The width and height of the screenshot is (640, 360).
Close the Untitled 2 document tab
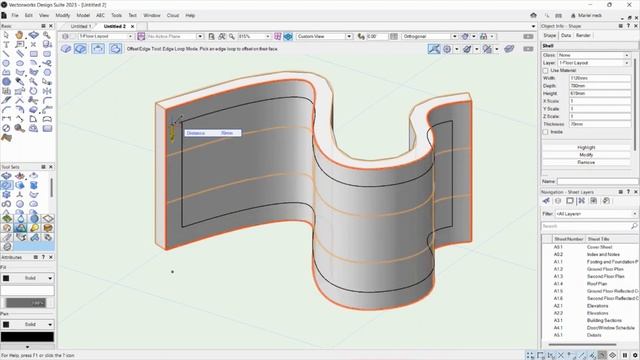(x=132, y=26)
